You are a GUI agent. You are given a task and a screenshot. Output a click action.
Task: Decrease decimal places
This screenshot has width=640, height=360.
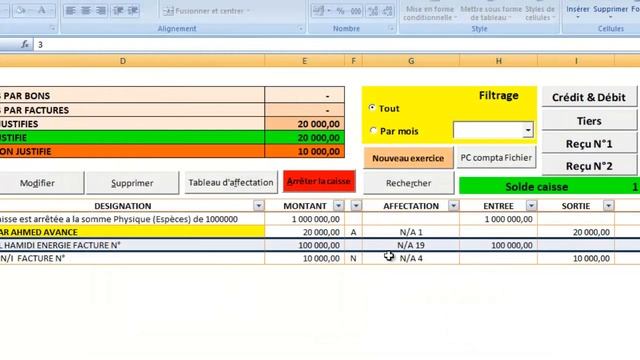click(387, 11)
